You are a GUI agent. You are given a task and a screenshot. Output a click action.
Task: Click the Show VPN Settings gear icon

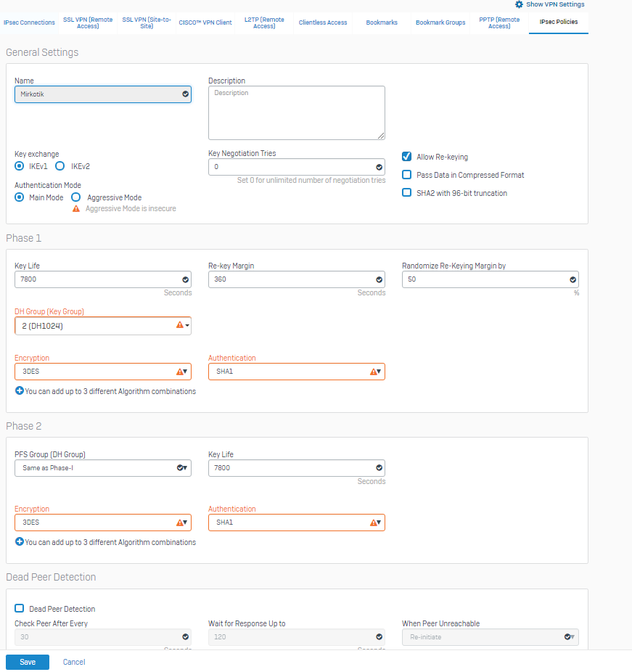[x=519, y=4]
